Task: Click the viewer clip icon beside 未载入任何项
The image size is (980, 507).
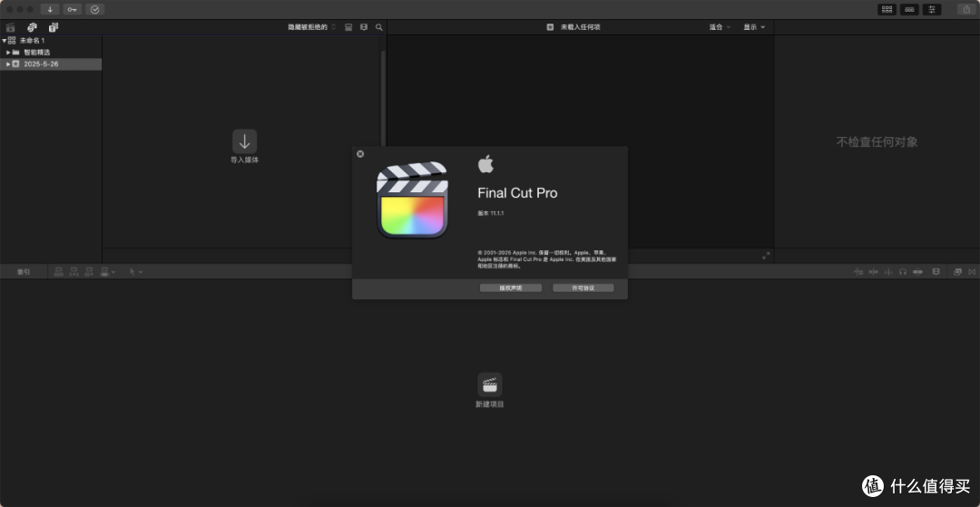Action: pos(550,27)
